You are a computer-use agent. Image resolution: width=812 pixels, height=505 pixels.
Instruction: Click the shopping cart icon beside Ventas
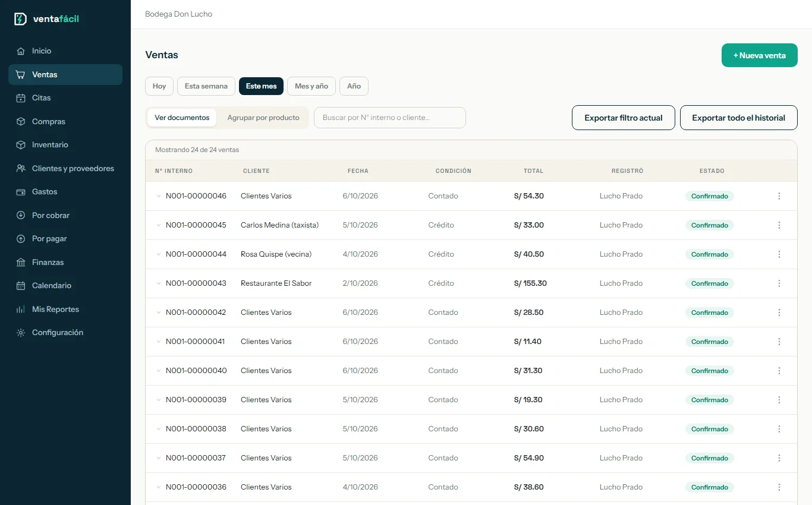21,75
